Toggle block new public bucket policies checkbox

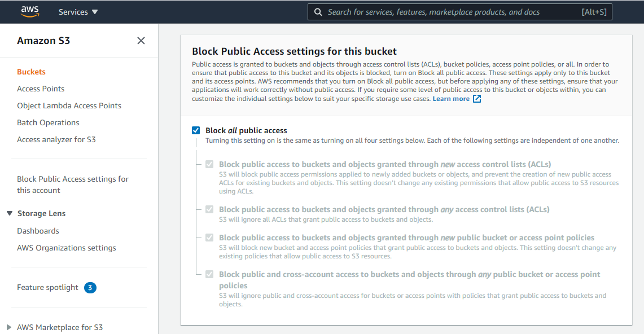coord(209,238)
